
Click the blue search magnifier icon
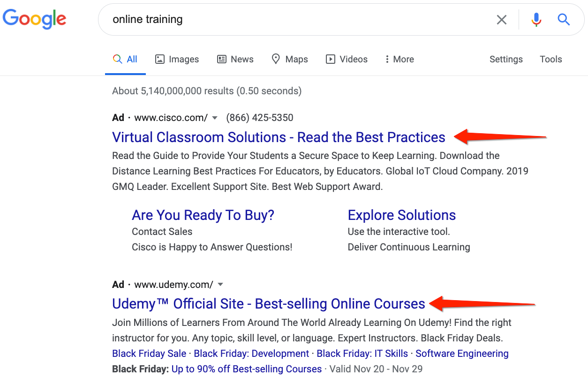pos(564,20)
